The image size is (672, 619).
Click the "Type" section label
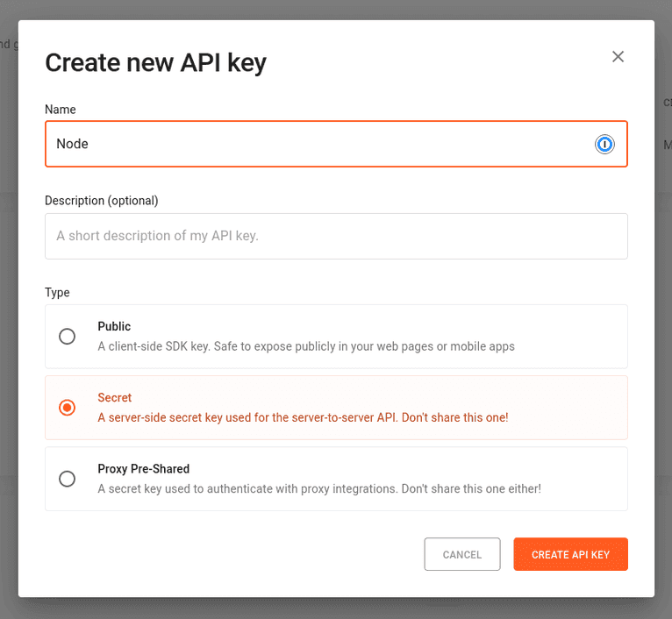[57, 292]
